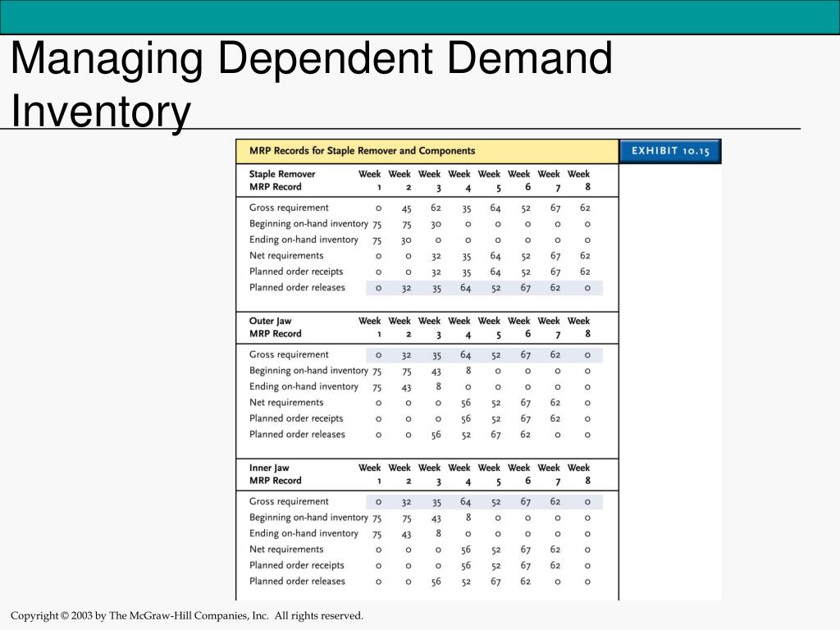This screenshot has height=630, width=840.
Task: Click 'Planned order receipts' label in Inner Jaw table
Action: click(295, 565)
